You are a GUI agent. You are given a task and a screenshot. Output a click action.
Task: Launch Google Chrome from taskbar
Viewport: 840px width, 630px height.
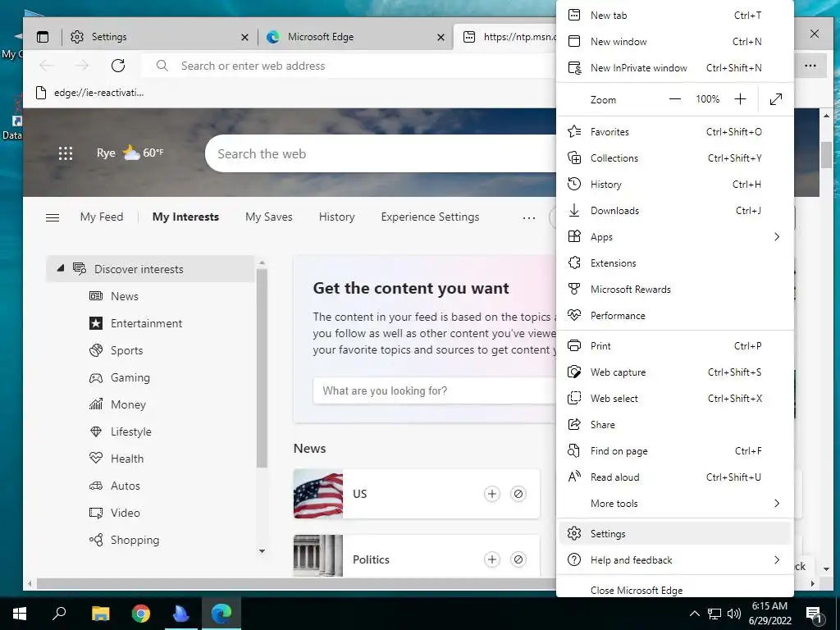[141, 613]
